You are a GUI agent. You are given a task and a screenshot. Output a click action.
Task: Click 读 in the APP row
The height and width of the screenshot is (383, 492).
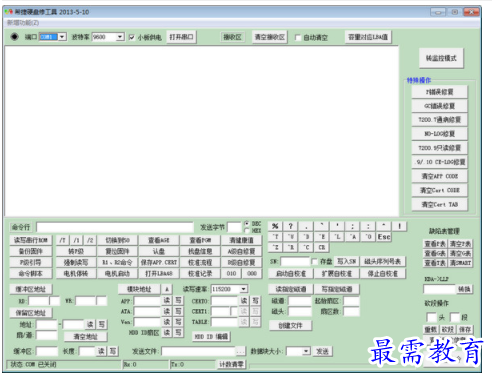(x=167, y=301)
